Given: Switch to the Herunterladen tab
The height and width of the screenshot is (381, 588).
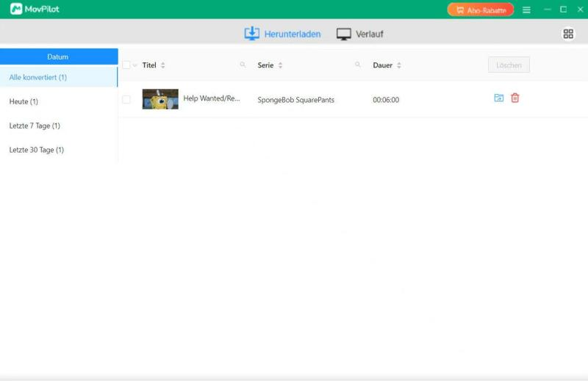Looking at the screenshot, I should pyautogui.click(x=282, y=34).
